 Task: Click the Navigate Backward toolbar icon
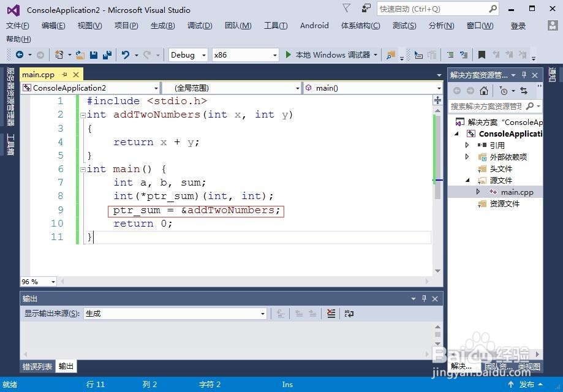[20, 55]
